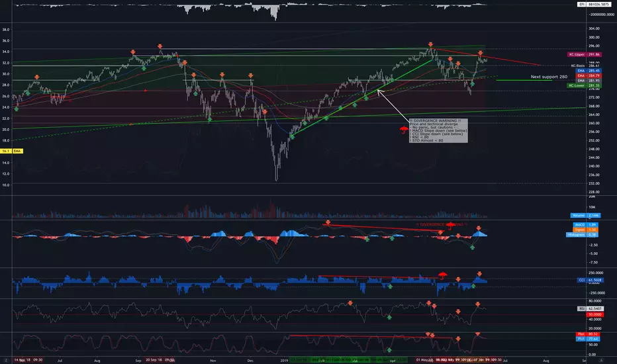Viewport: 617px width, 364px height.
Task: Click the KC:Upper 291.86 price label
Action: [585, 54]
